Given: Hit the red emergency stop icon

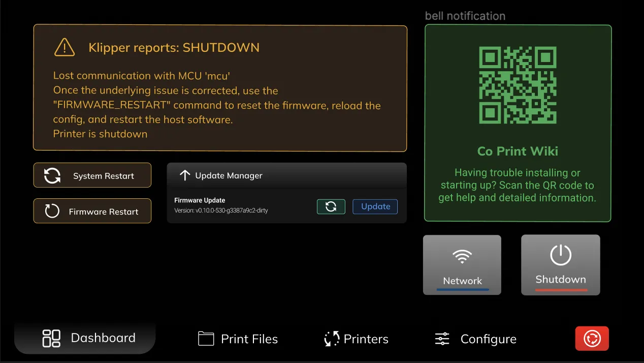Looking at the screenshot, I should pos(592,339).
